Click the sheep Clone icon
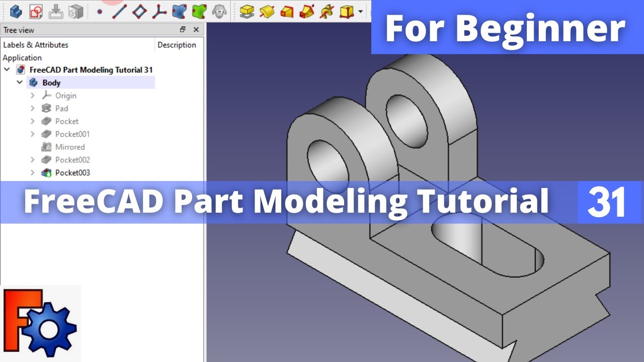This screenshot has width=644, height=362. [x=219, y=11]
